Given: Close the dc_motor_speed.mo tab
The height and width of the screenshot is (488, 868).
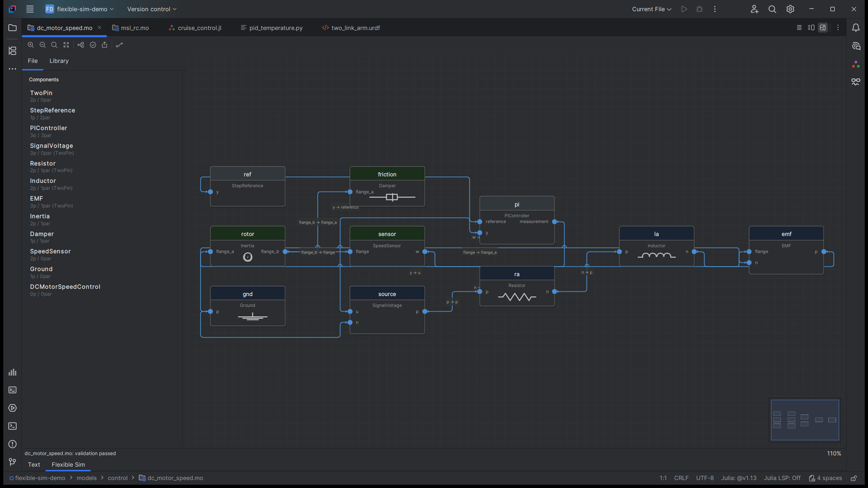Looking at the screenshot, I should pos(99,28).
